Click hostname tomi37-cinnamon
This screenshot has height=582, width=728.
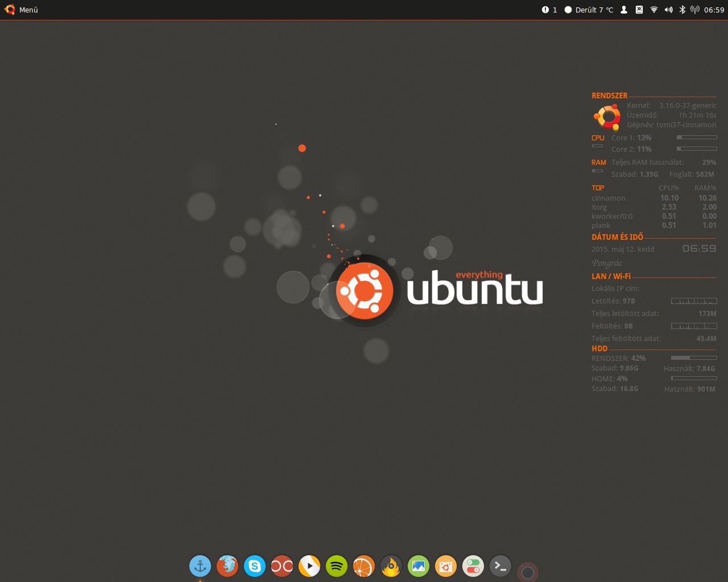click(686, 124)
